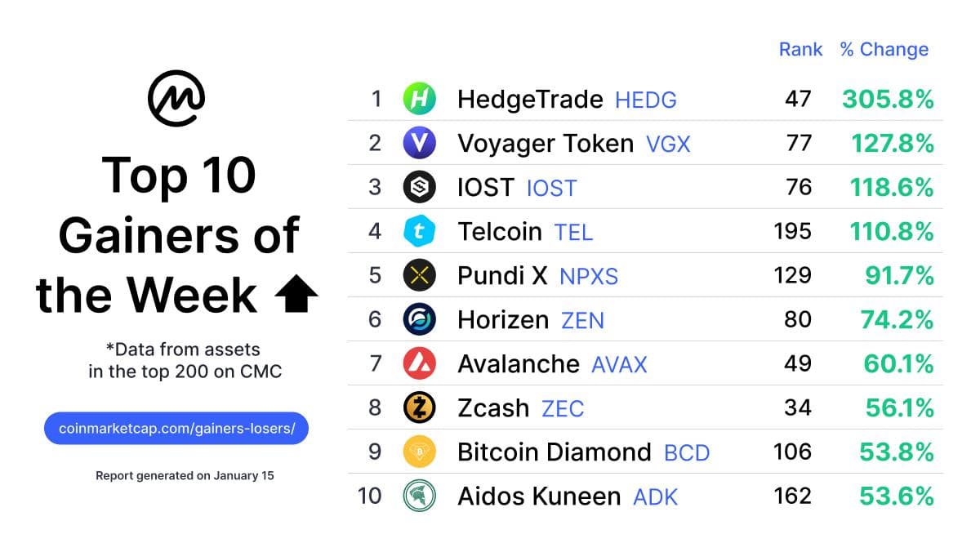
Task: Select the IOST black hexagon icon
Action: click(x=420, y=187)
